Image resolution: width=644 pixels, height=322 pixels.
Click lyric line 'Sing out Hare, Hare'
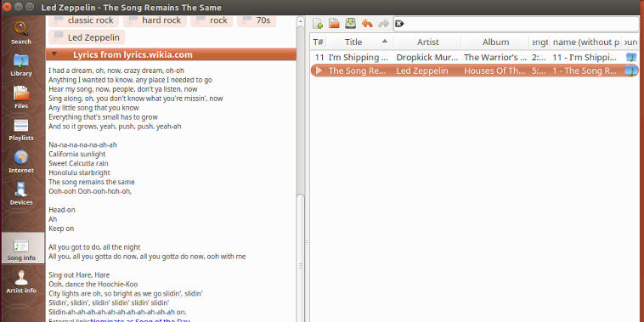tap(79, 274)
